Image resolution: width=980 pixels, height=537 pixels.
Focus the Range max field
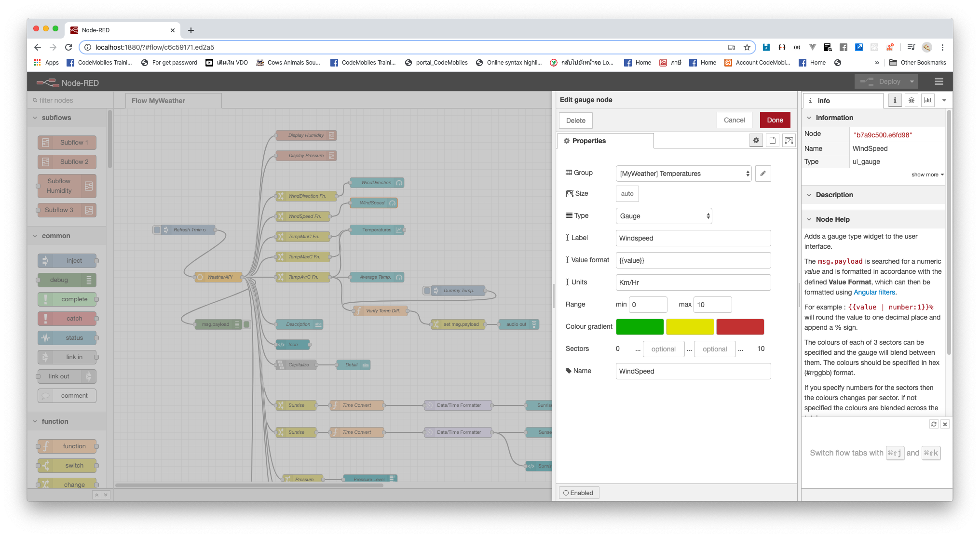(x=712, y=305)
